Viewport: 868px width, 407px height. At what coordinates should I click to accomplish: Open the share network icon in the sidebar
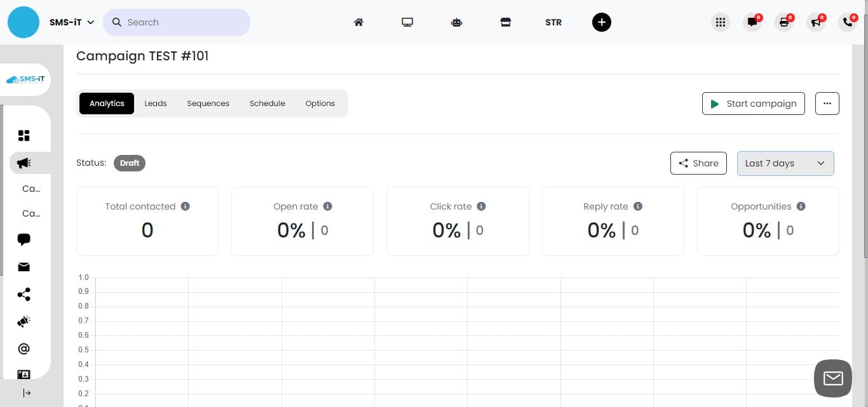pos(24,294)
